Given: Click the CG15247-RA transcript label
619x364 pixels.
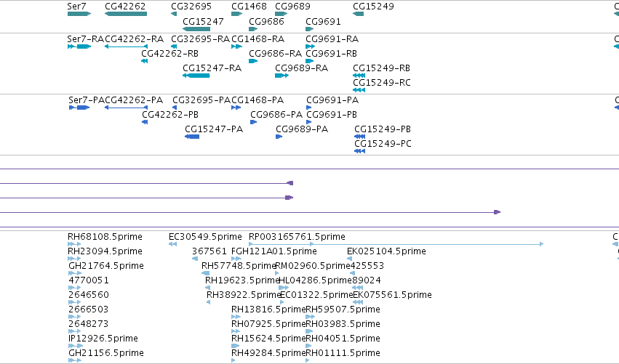Looking at the screenshot, I should coord(212,68).
